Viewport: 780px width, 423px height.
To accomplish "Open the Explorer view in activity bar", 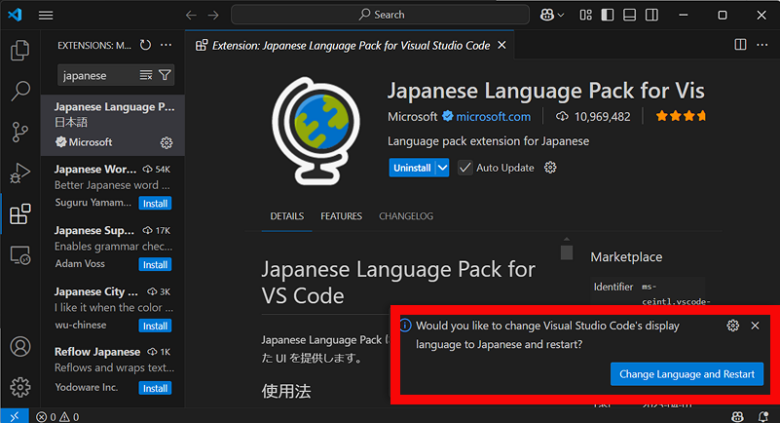I will 20,50.
